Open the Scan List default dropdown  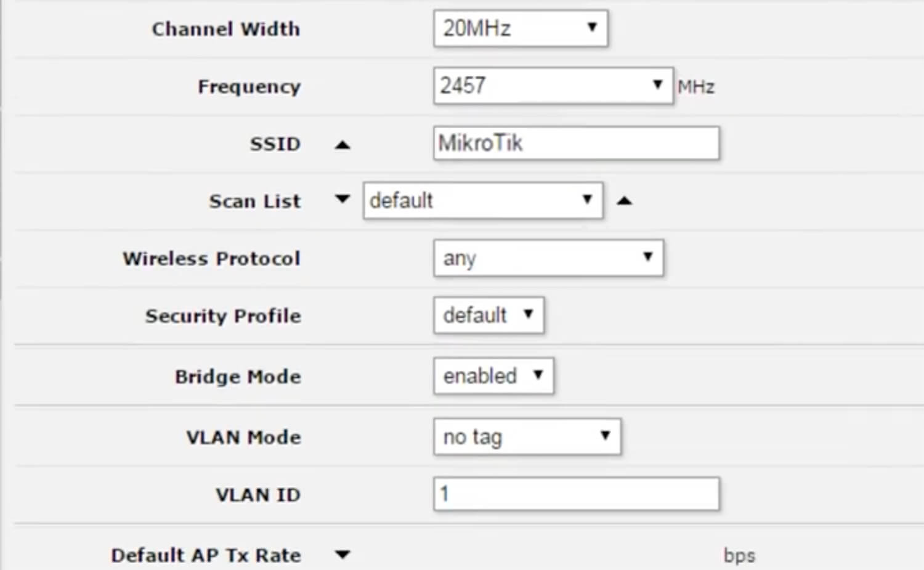(x=482, y=200)
